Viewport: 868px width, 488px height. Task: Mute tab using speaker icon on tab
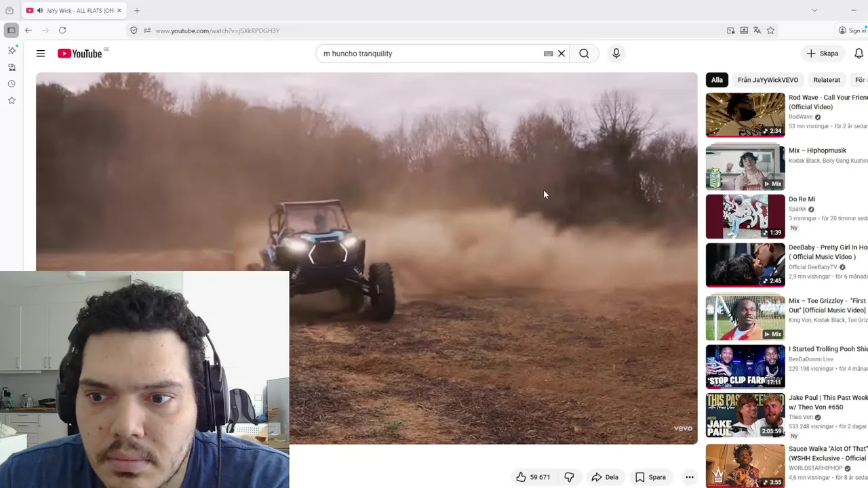pyautogui.click(x=41, y=10)
